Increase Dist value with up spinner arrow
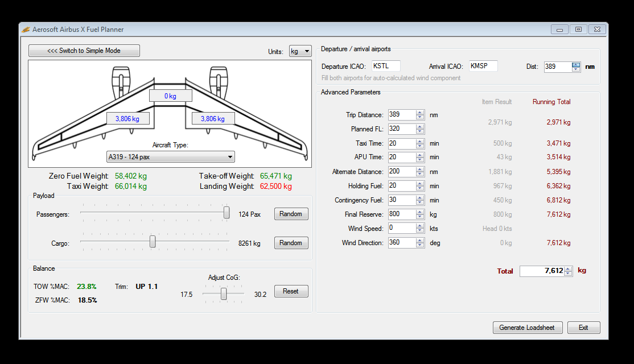 576,64
